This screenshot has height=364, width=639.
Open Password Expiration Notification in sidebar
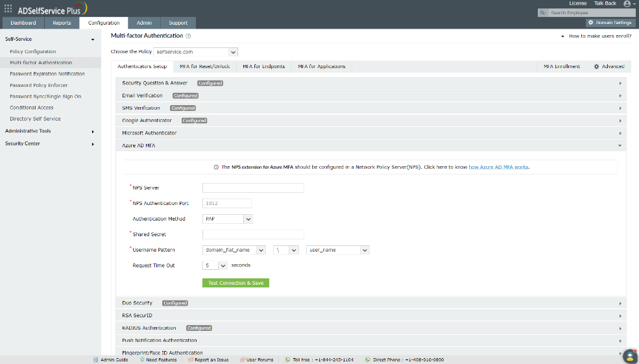pyautogui.click(x=47, y=74)
